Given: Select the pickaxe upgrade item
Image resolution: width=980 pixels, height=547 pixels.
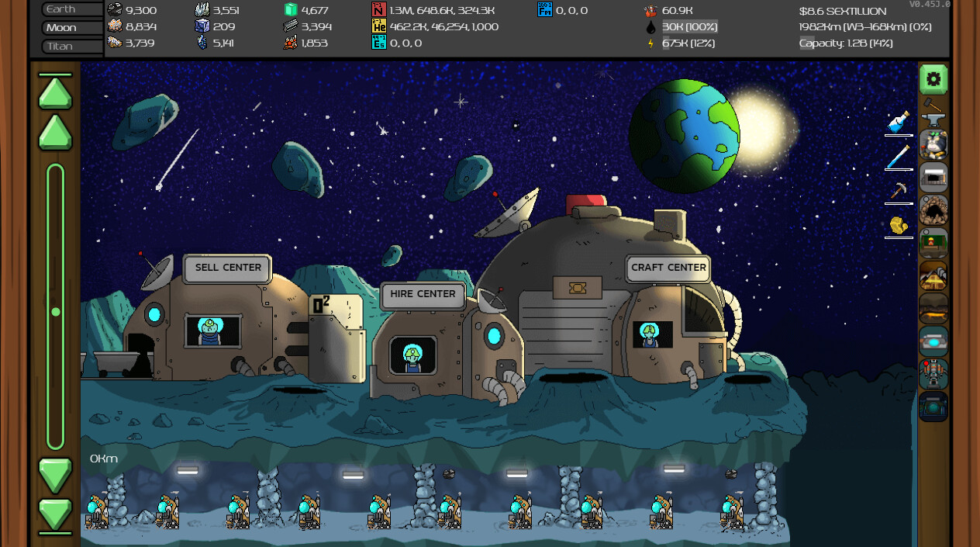Looking at the screenshot, I should pyautogui.click(x=898, y=189).
